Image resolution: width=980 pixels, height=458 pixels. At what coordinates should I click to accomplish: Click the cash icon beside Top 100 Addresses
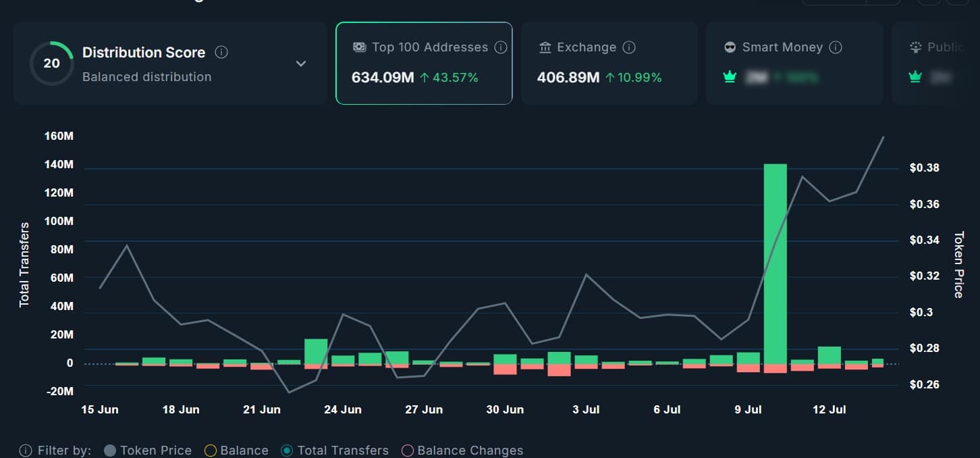360,47
